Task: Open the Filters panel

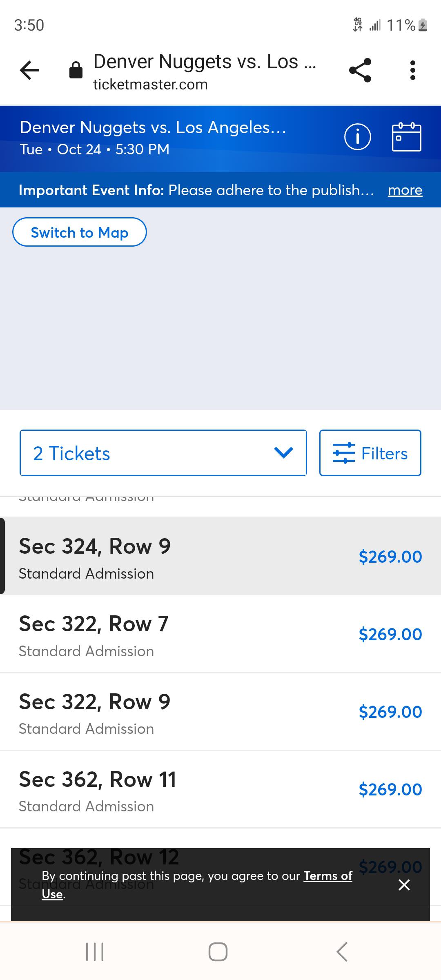Action: pyautogui.click(x=370, y=453)
